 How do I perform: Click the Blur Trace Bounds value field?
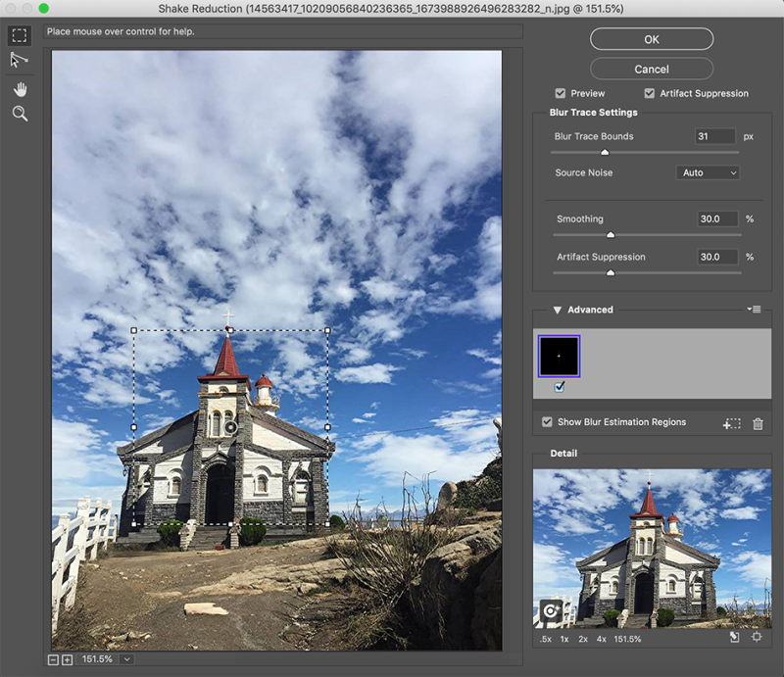pyautogui.click(x=715, y=136)
